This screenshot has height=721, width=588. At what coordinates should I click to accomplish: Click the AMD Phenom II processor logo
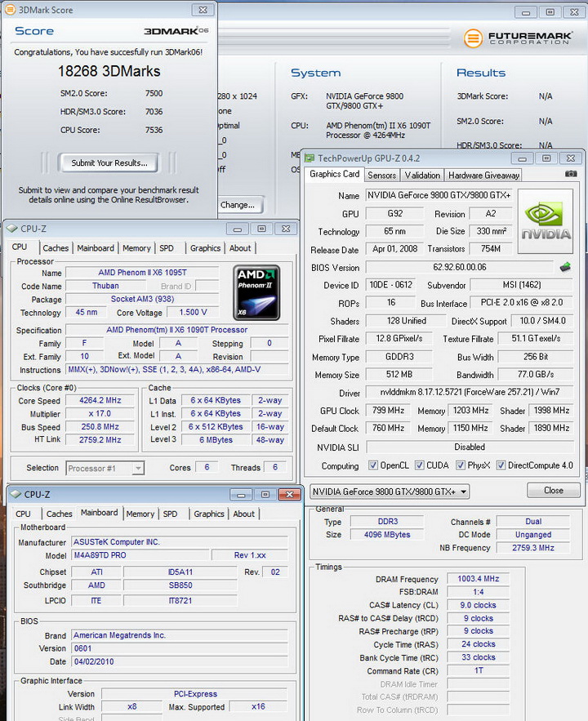click(256, 292)
